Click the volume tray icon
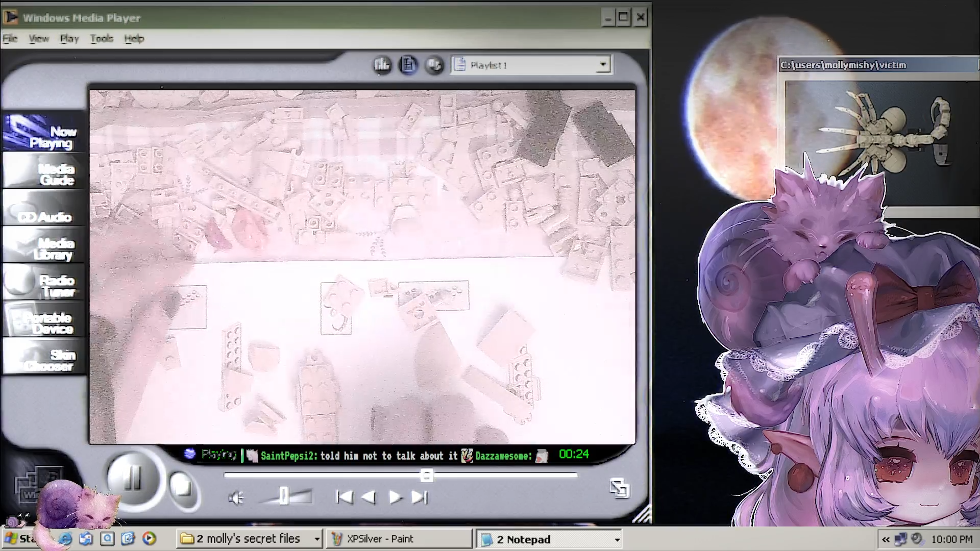980x551 pixels. [x=917, y=539]
